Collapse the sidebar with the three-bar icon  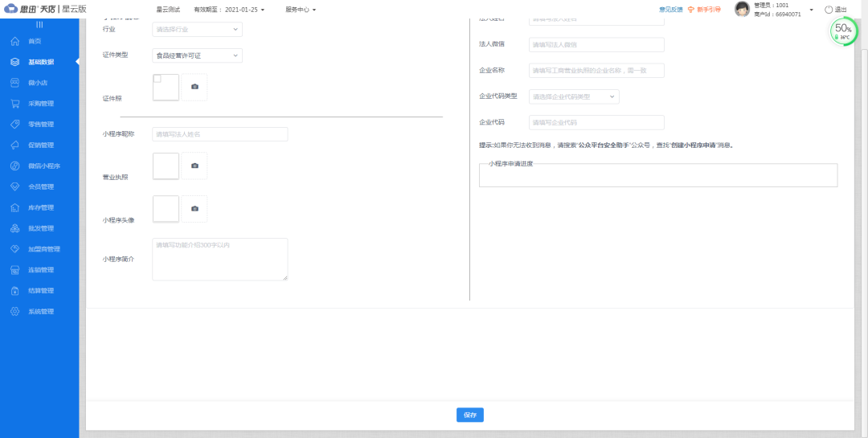click(39, 24)
